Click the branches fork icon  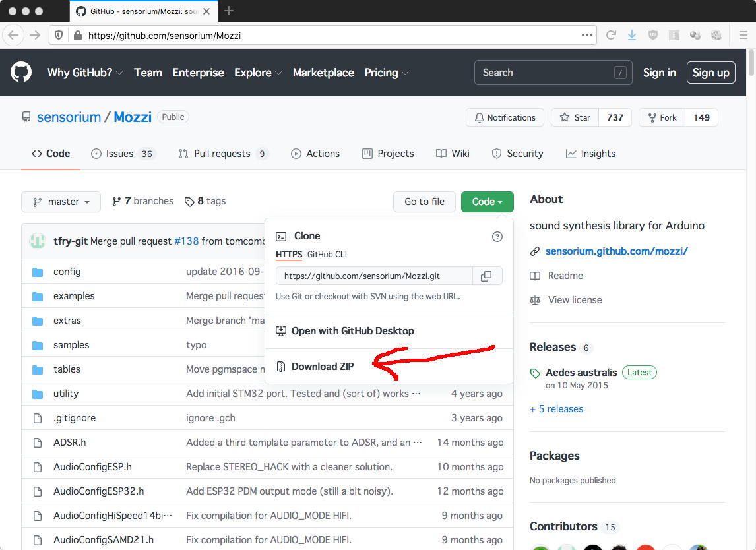pos(116,202)
